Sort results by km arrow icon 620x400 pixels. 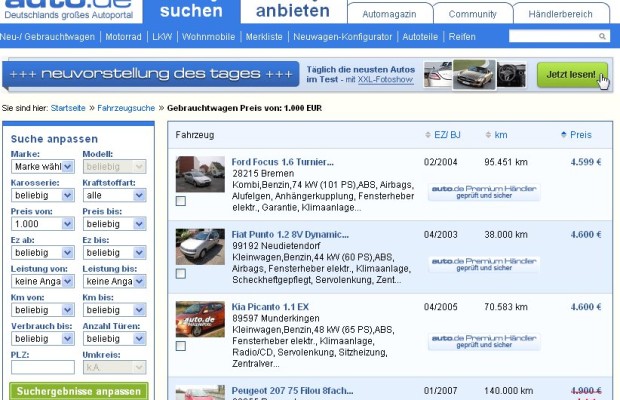click(x=488, y=135)
